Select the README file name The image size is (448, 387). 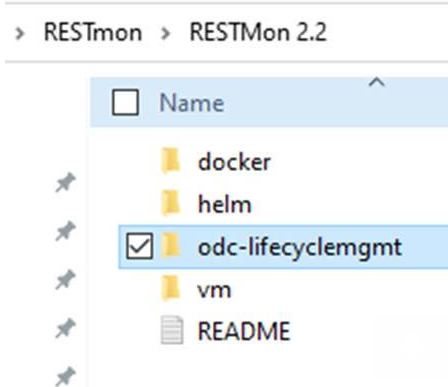(244, 331)
